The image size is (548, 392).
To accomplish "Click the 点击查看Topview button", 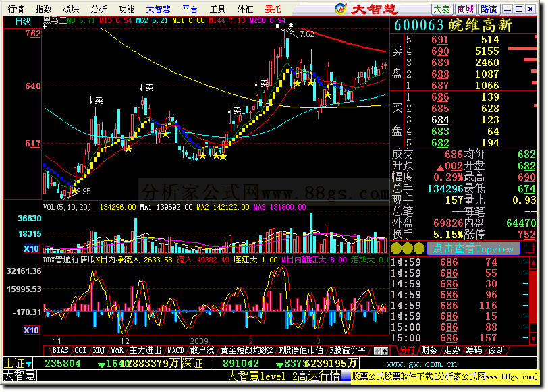I will click(x=473, y=249).
